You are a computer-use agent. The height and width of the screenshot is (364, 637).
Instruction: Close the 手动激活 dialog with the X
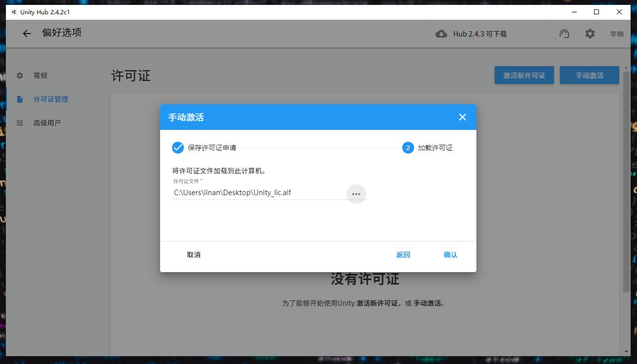click(x=462, y=117)
